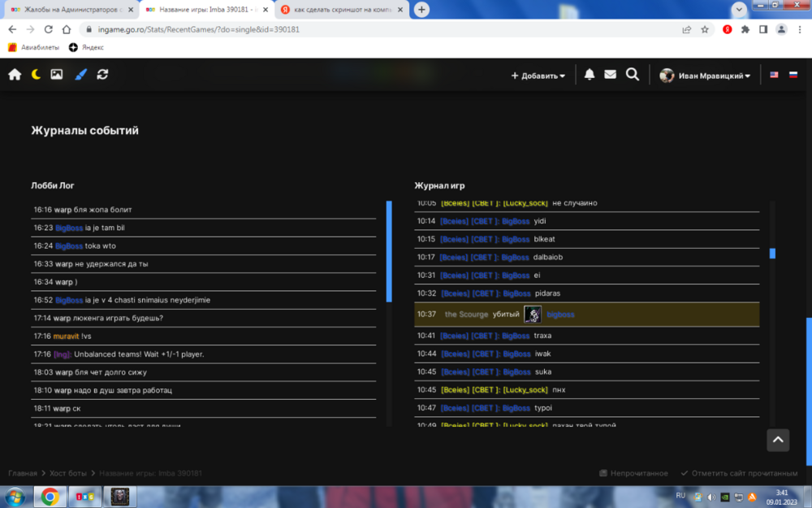
Task: Open the gallery image icon in navbar
Action: pos(57,75)
